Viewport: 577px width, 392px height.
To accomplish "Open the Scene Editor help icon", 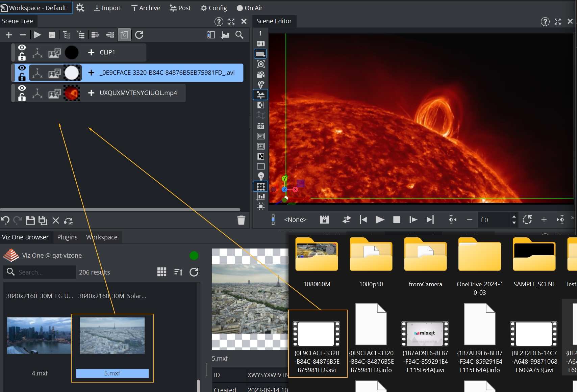I will pos(545,22).
